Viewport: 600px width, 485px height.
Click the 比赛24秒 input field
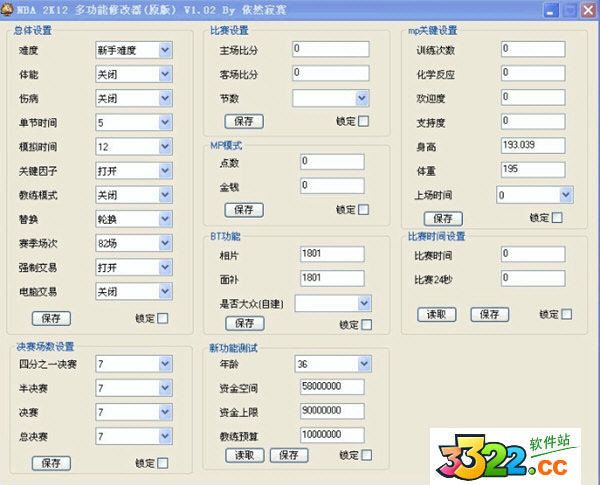click(x=533, y=278)
